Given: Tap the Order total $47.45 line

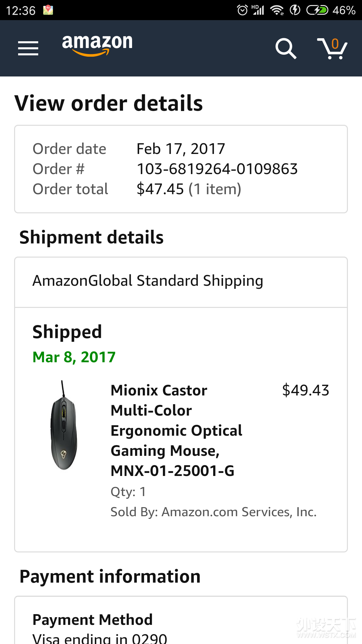Looking at the screenshot, I should [188, 189].
